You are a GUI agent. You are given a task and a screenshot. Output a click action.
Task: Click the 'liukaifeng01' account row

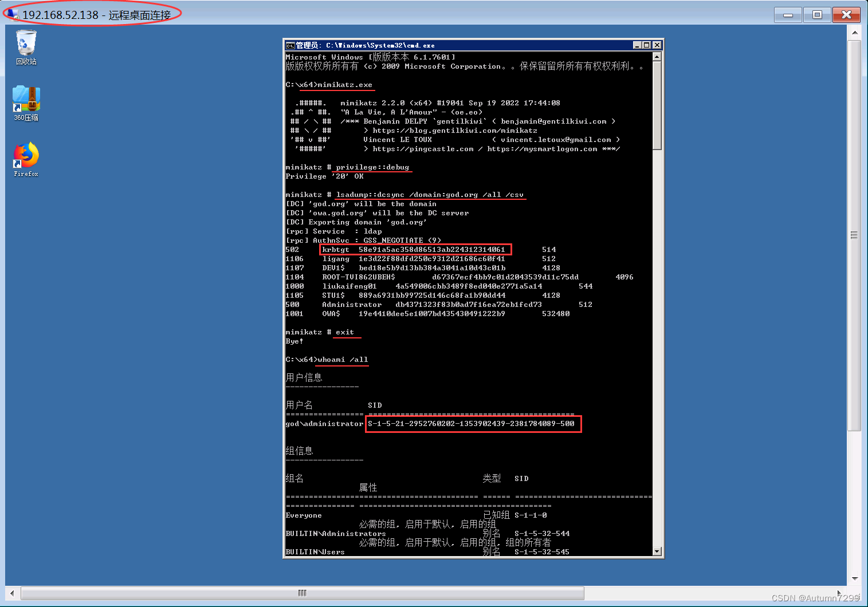click(x=439, y=286)
